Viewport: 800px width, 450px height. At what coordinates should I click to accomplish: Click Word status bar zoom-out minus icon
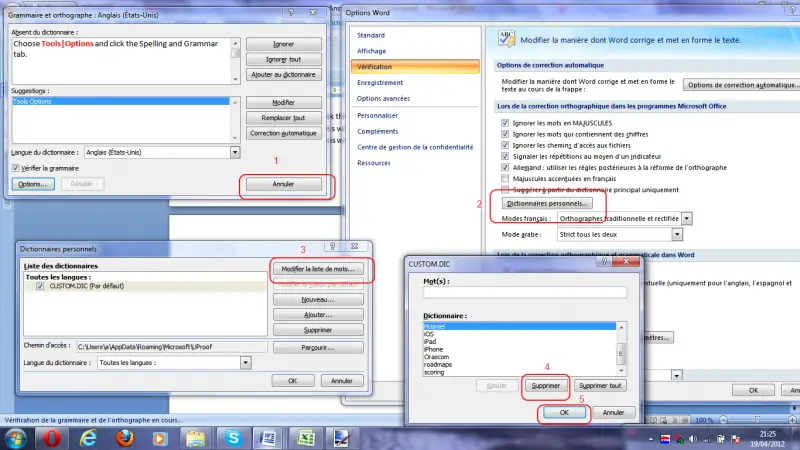723,420
